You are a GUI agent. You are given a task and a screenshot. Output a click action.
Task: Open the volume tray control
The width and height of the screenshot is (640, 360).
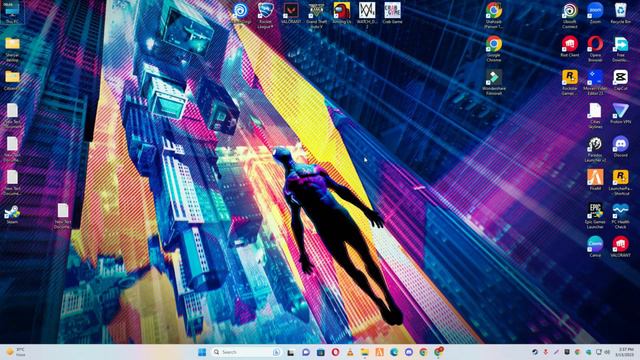(x=607, y=352)
